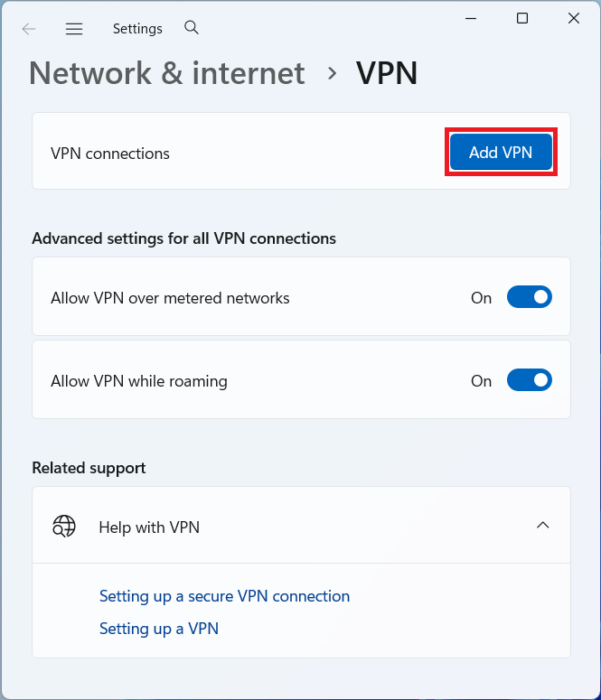Click the Help with VPN header text
This screenshot has height=700, width=601.
149,527
